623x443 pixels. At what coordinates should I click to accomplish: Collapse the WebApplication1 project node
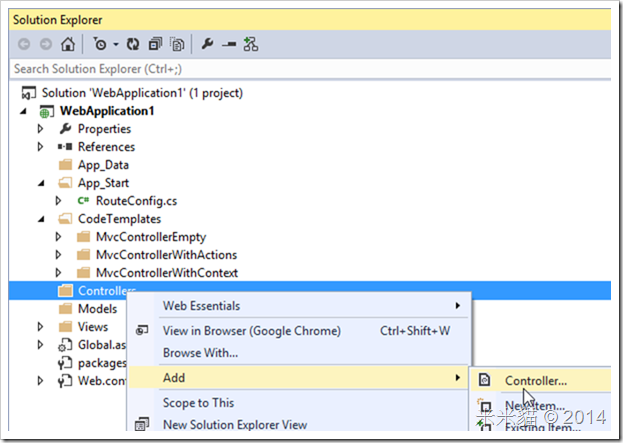[x=24, y=112]
